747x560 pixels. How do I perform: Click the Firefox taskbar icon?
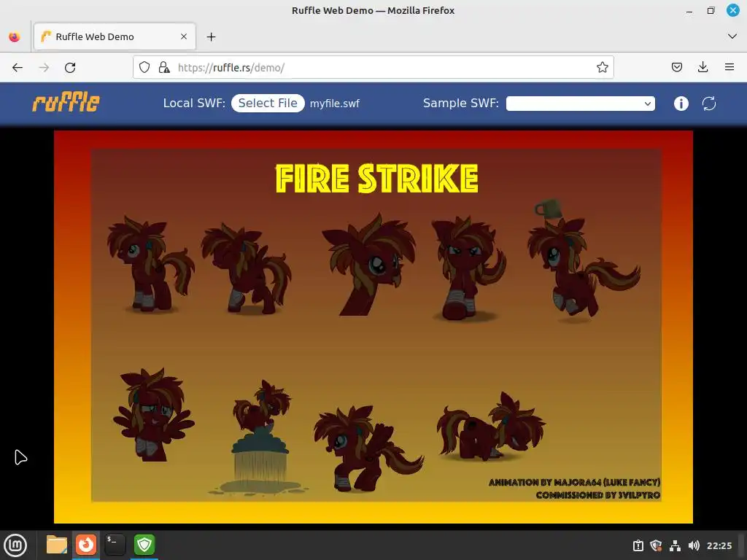[x=86, y=545]
